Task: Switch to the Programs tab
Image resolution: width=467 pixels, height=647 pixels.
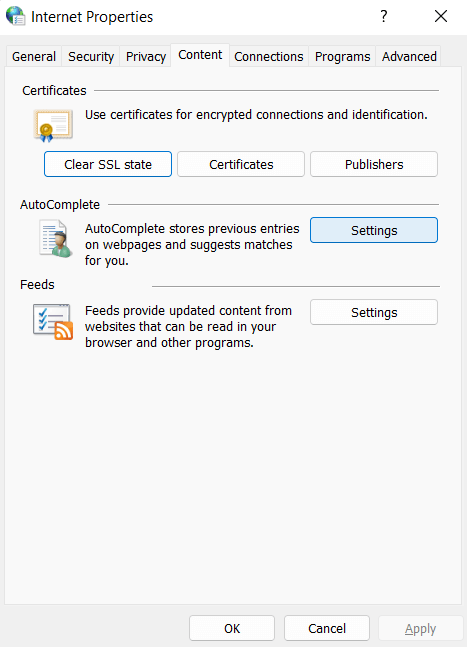Action: click(x=342, y=57)
